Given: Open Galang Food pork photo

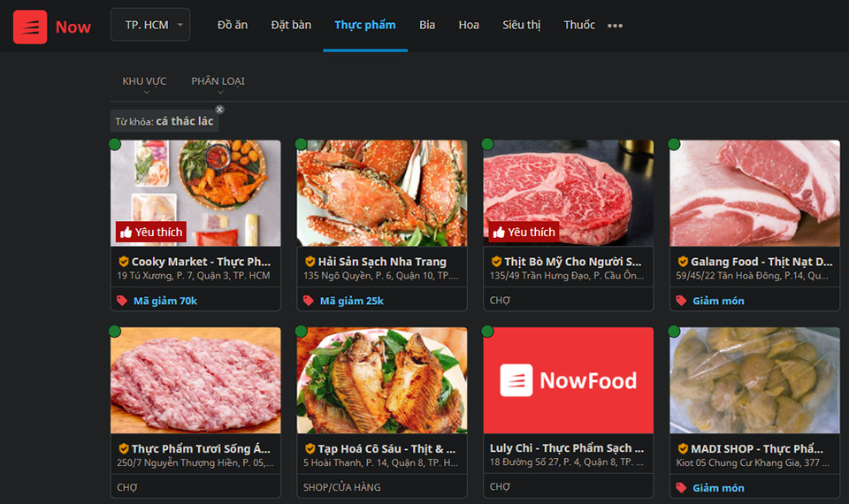Looking at the screenshot, I should point(754,194).
